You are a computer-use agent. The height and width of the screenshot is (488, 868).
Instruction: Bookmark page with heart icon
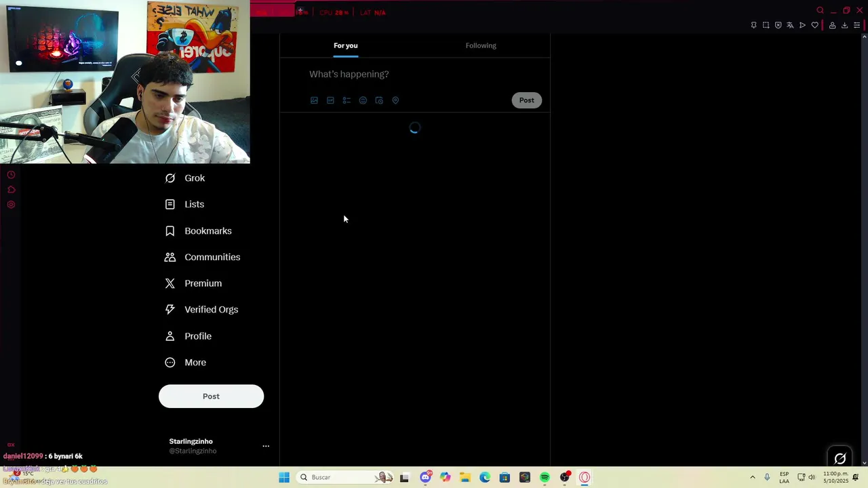[814, 25]
